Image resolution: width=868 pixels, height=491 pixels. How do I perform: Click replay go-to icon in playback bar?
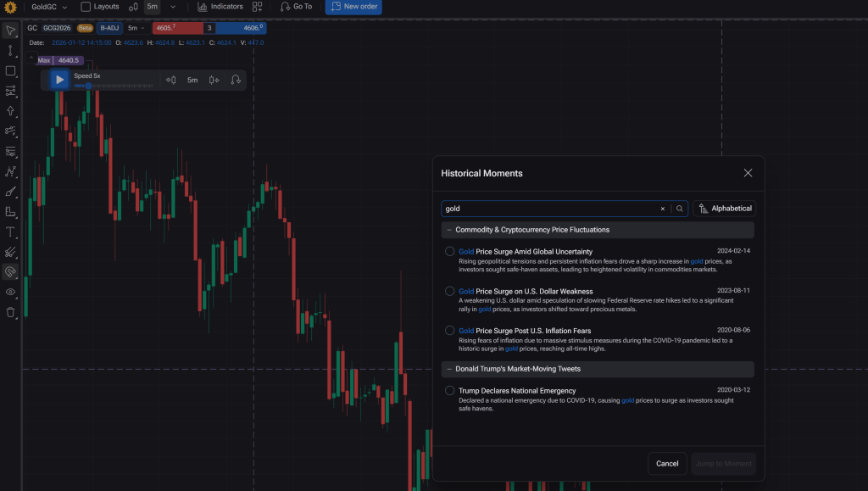(236, 80)
